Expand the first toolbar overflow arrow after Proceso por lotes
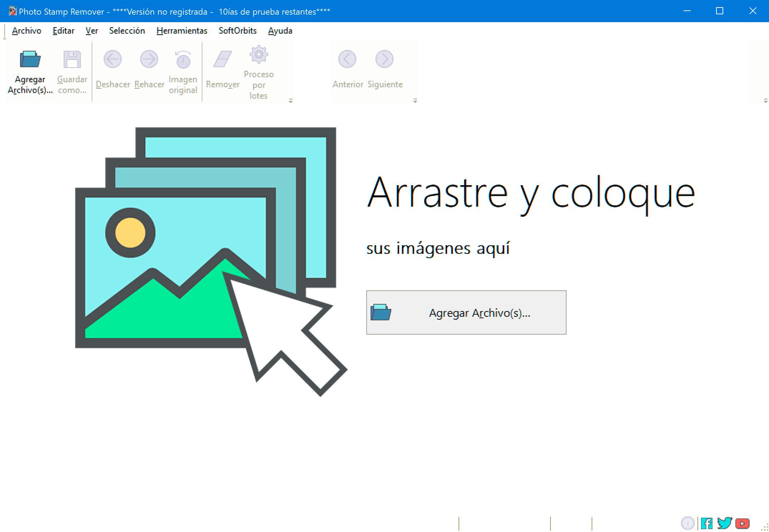Screen dimensions: 769x532 pos(291,101)
